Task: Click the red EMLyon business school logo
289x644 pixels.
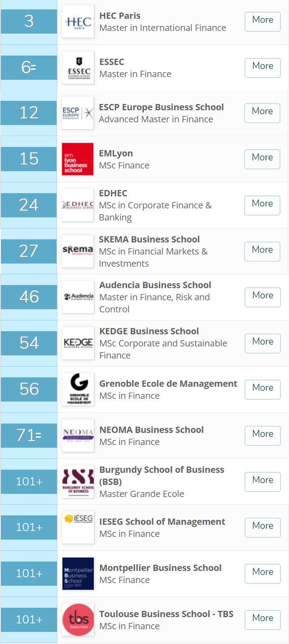Action: (x=78, y=159)
